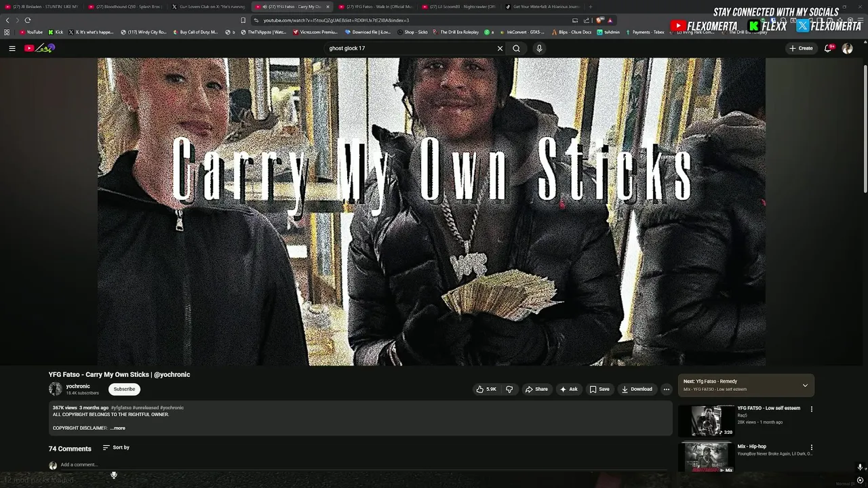Dislike the video
This screenshot has width=868, height=488.
(509, 389)
